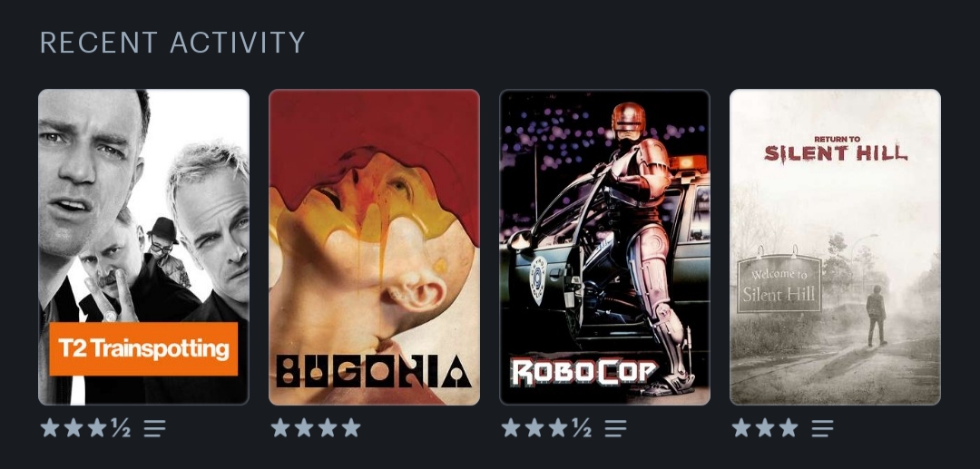Click the Welcome to Silent Hill sign
This screenshot has height=469, width=980.
click(779, 284)
